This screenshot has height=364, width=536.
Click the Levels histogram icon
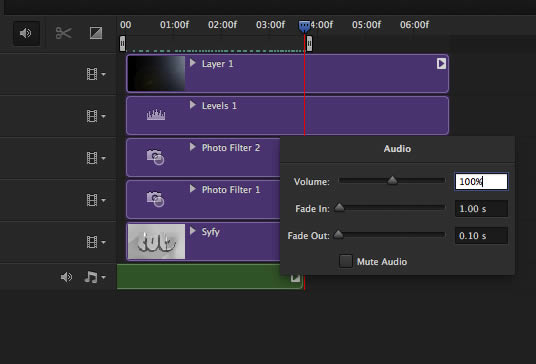(x=156, y=115)
